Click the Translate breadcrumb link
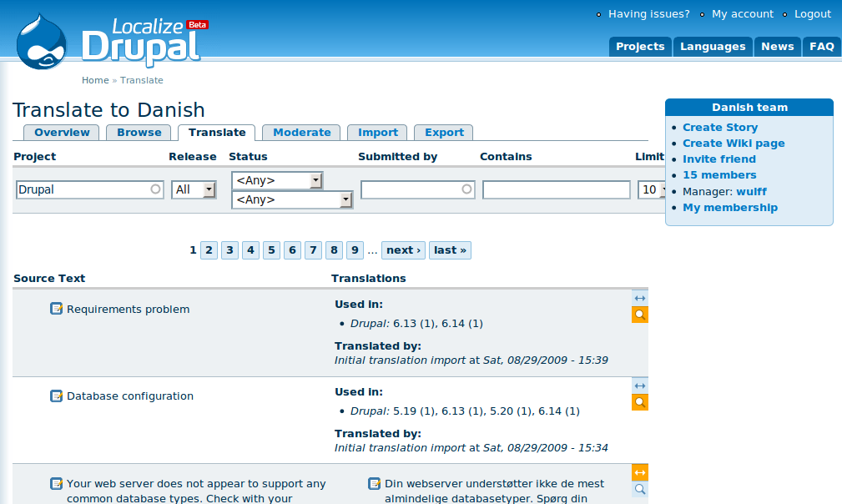Image resolution: width=842 pixels, height=504 pixels. point(142,80)
